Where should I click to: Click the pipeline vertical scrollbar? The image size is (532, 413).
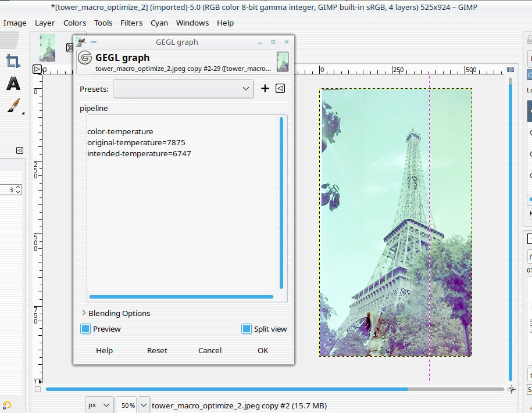(x=281, y=203)
